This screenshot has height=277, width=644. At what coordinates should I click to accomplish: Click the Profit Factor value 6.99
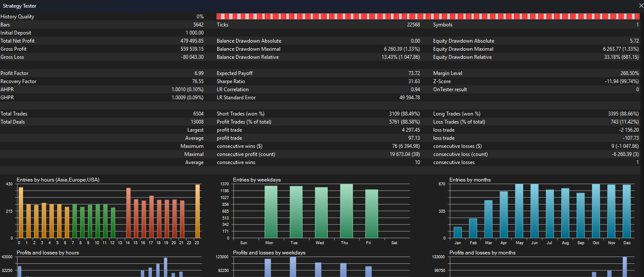point(199,73)
